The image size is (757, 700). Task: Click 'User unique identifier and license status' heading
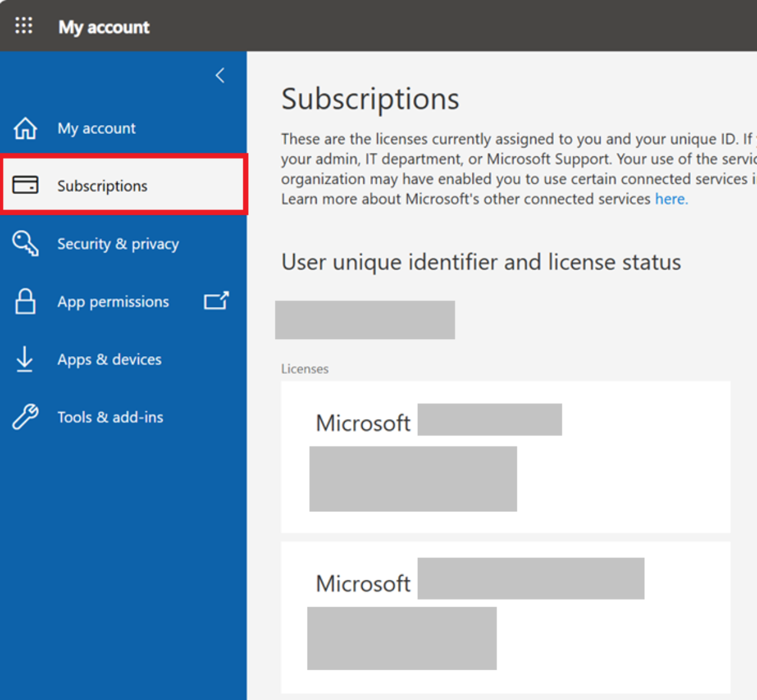tap(481, 262)
